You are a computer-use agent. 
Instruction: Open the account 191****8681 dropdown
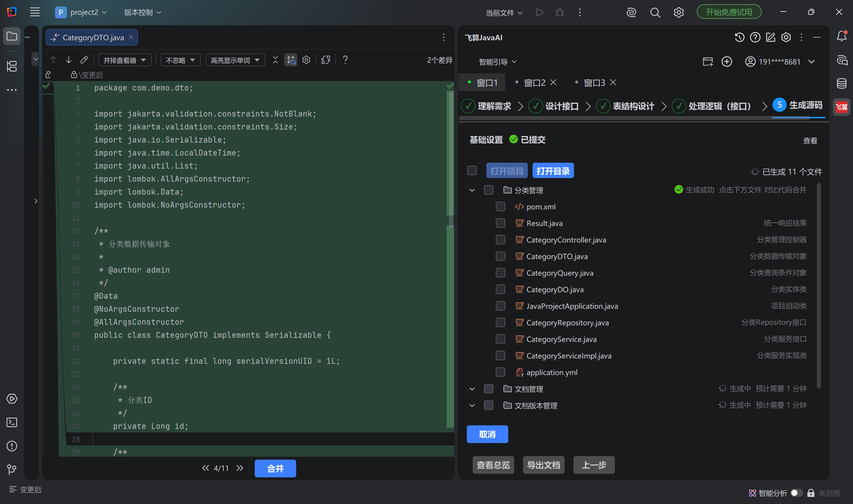coord(780,61)
